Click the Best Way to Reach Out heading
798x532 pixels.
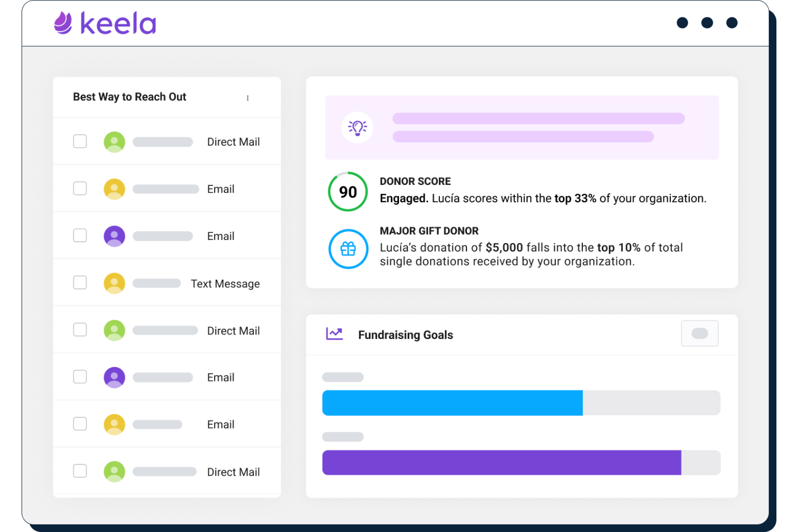click(x=129, y=97)
